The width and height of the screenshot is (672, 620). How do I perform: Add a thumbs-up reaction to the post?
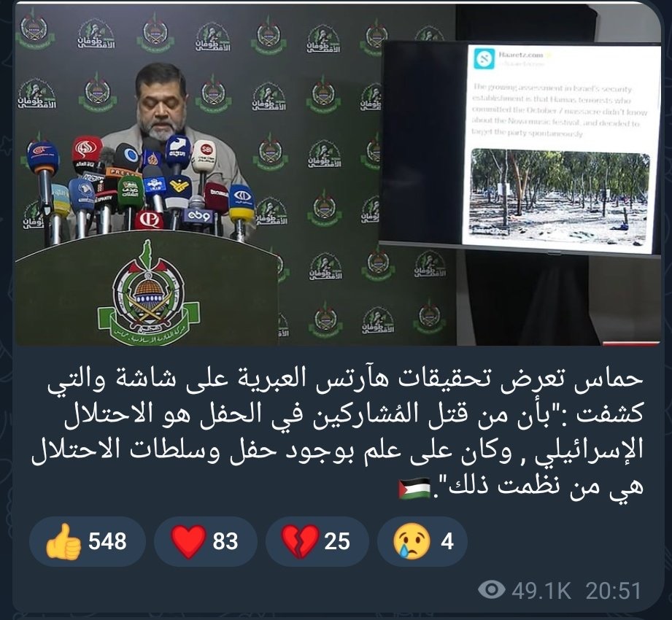[87, 541]
